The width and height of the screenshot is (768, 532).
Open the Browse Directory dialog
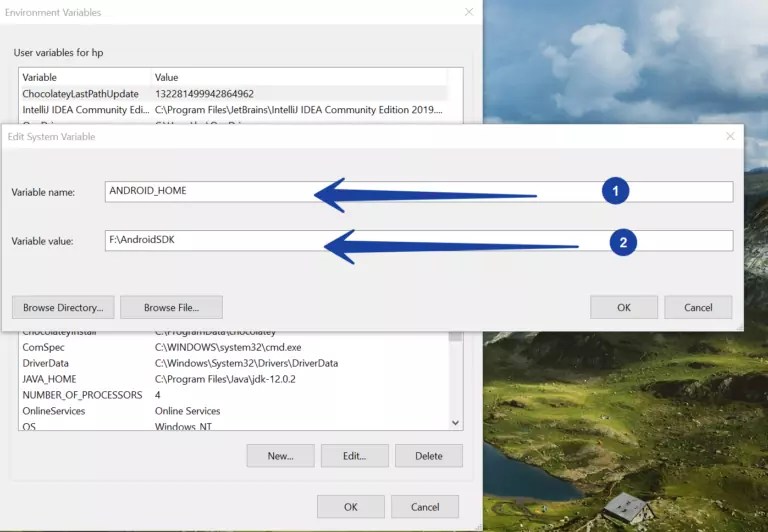(63, 307)
